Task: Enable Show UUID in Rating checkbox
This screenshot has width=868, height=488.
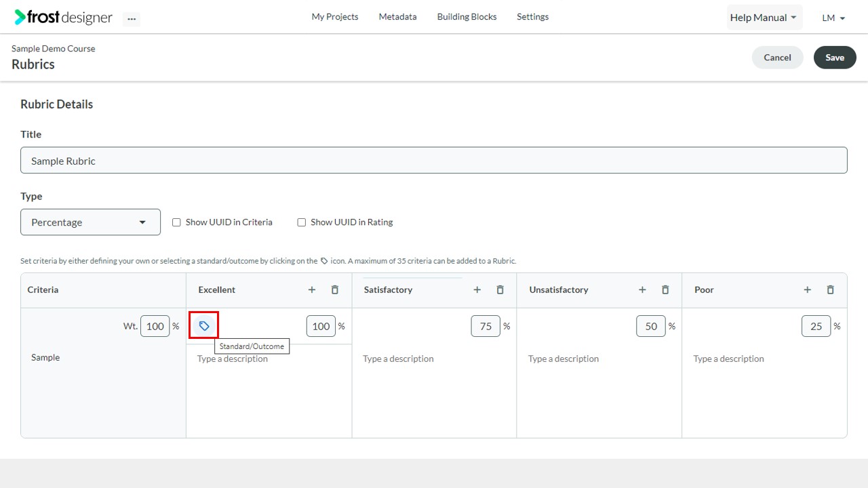Action: (302, 222)
